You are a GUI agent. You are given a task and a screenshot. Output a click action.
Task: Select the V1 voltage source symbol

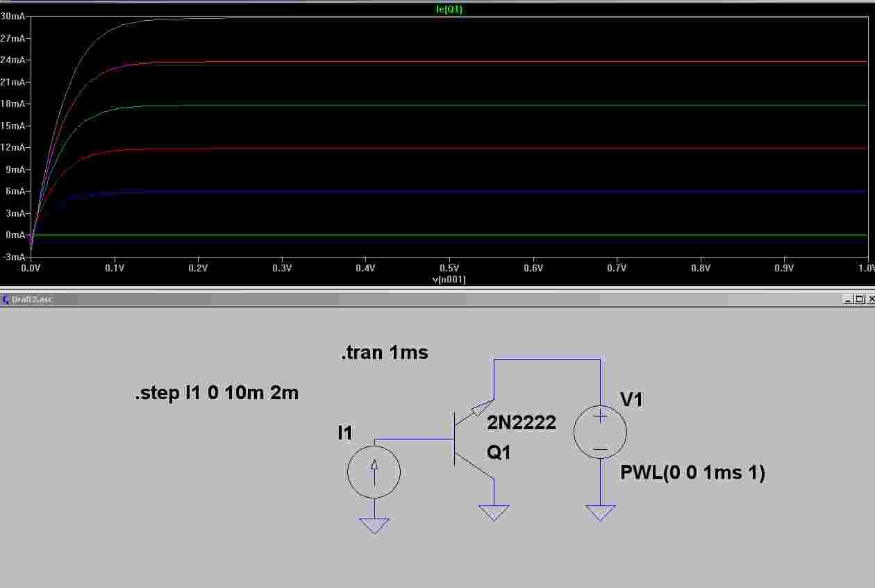600,432
